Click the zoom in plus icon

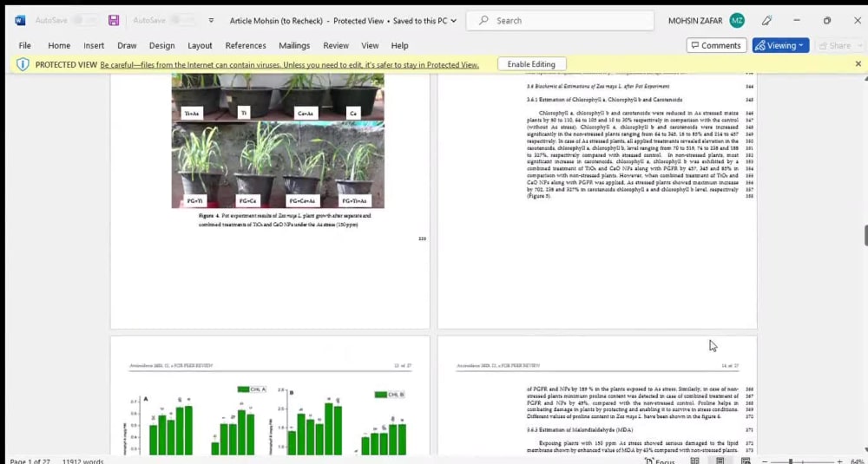point(839,461)
